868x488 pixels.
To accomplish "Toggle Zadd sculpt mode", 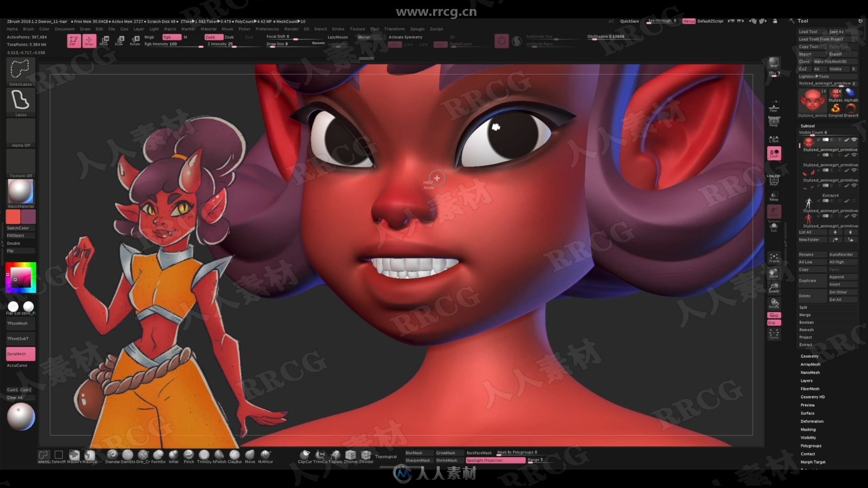I will tap(213, 37).
